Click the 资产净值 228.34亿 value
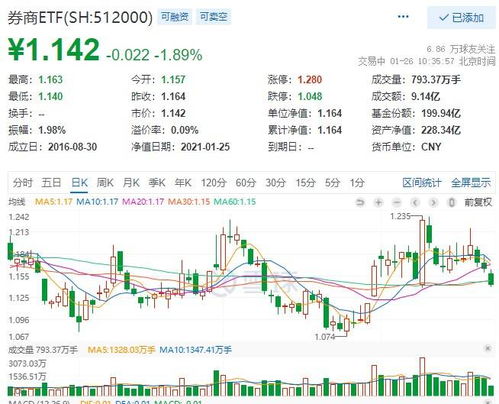 pyautogui.click(x=441, y=130)
